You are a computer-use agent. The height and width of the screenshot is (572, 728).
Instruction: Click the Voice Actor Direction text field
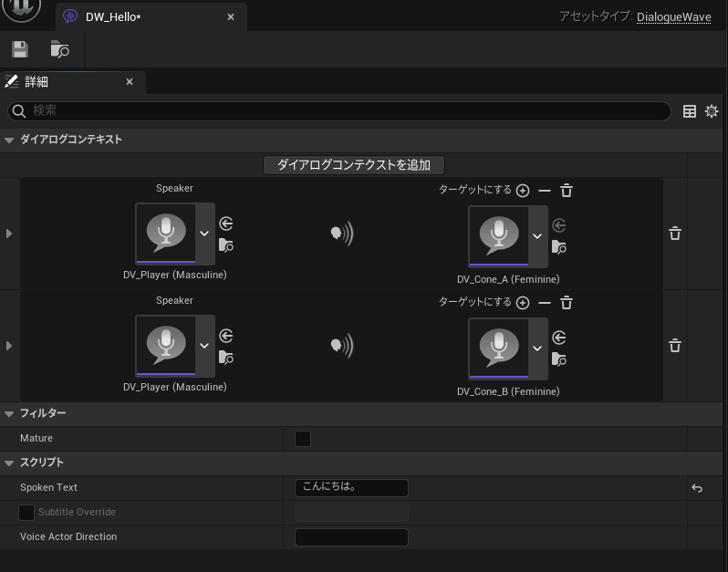[351, 537]
